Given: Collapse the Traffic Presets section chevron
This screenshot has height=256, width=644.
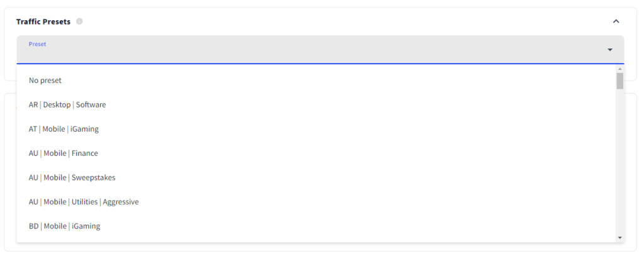Looking at the screenshot, I should click(x=616, y=21).
